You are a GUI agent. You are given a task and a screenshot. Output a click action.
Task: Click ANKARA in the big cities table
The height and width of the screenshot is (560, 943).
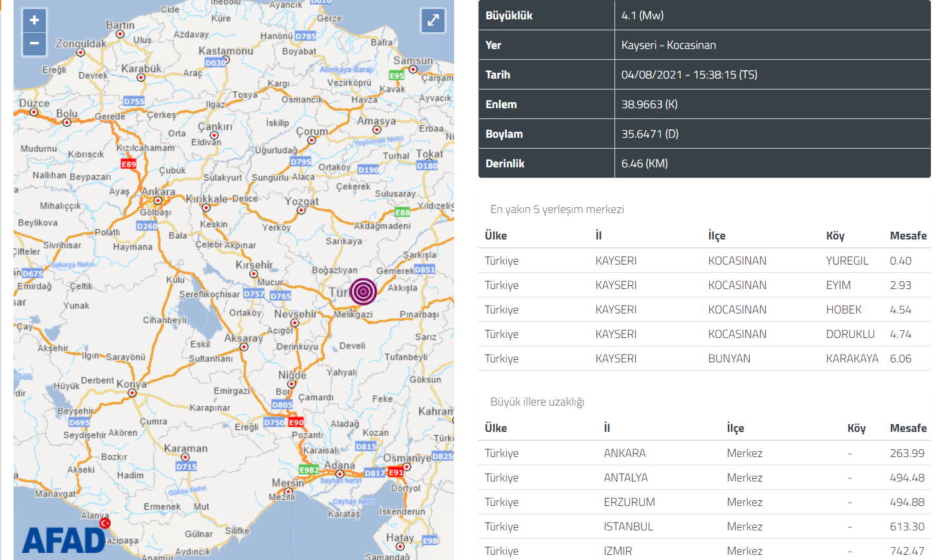pyautogui.click(x=624, y=453)
